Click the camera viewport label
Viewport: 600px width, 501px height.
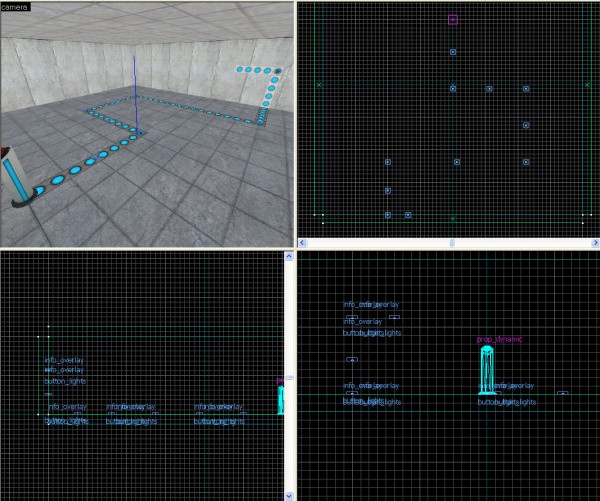pyautogui.click(x=16, y=6)
